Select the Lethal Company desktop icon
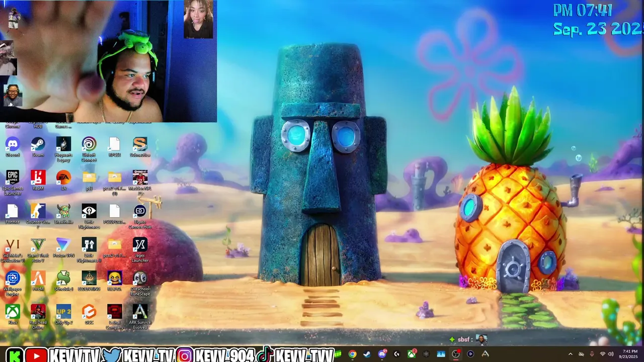 coord(114,317)
